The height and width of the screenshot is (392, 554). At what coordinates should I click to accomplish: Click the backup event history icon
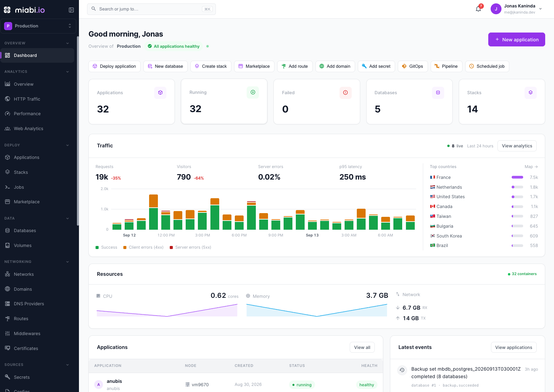pos(402,370)
